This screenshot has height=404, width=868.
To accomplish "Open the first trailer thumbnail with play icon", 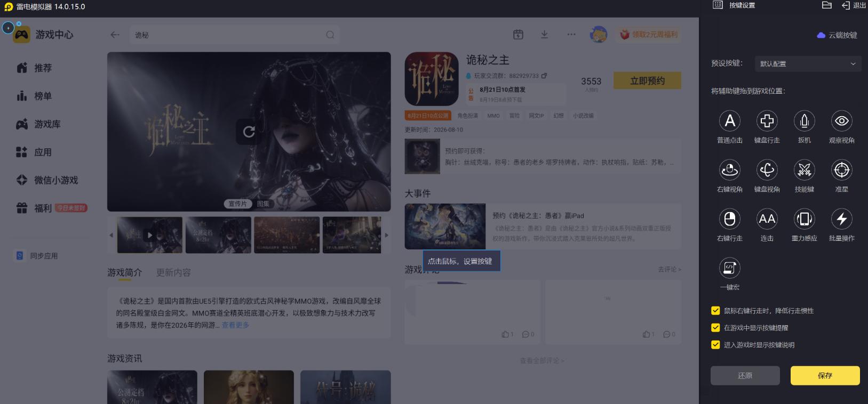I will [x=150, y=235].
